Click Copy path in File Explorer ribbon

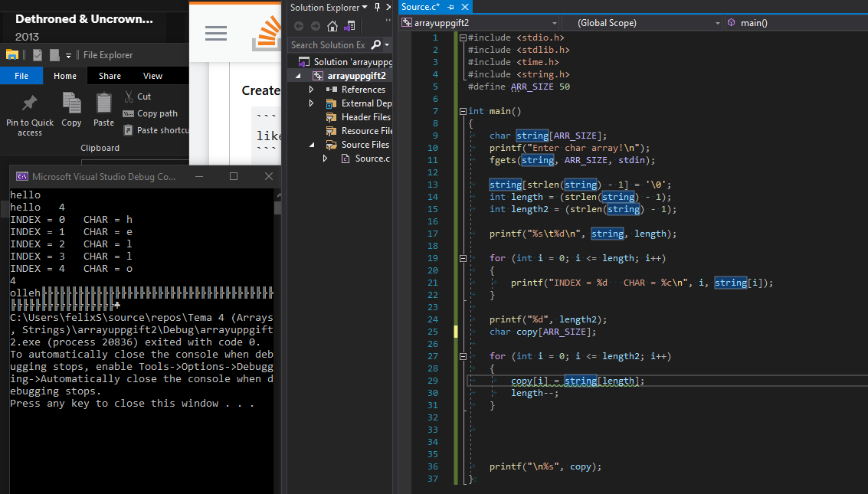pos(150,113)
